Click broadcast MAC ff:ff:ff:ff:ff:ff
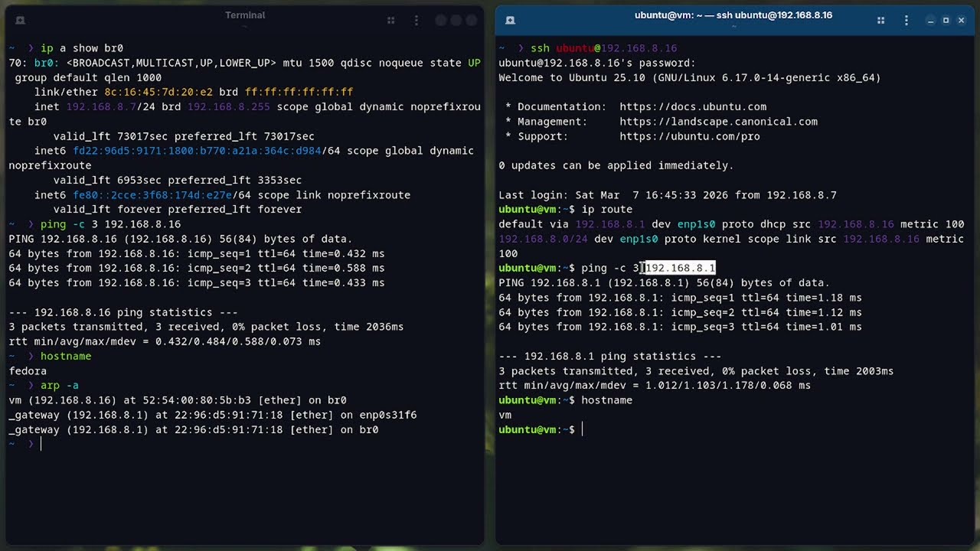The image size is (980, 551). click(x=299, y=93)
